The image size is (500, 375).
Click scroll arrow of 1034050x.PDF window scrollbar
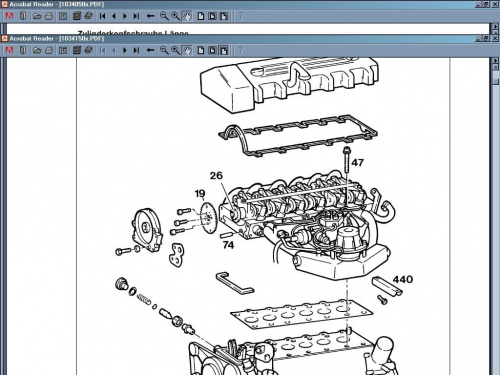point(496,27)
